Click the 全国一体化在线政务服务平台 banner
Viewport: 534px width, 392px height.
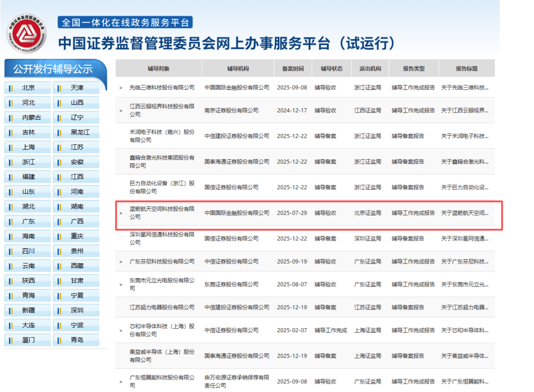125,23
